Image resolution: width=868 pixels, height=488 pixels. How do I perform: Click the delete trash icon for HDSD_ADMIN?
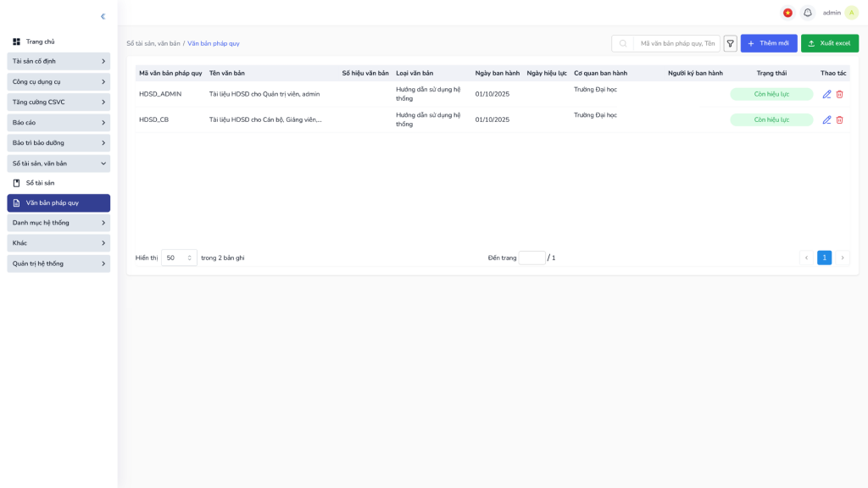click(x=839, y=94)
